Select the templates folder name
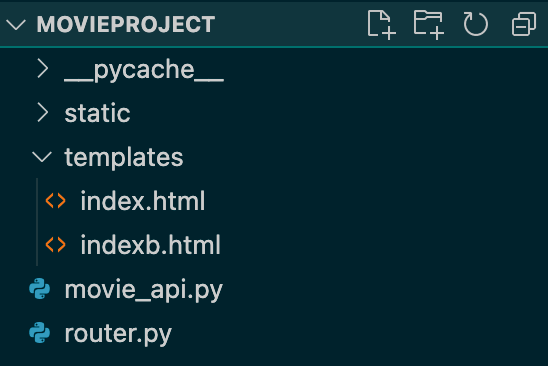This screenshot has width=548, height=366. coord(124,157)
